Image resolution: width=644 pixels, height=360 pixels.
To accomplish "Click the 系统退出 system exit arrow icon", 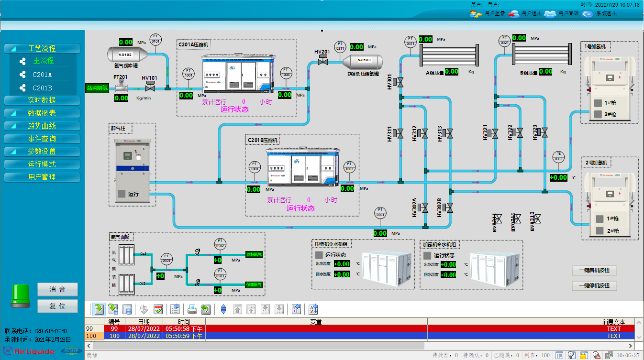I will pos(587,14).
